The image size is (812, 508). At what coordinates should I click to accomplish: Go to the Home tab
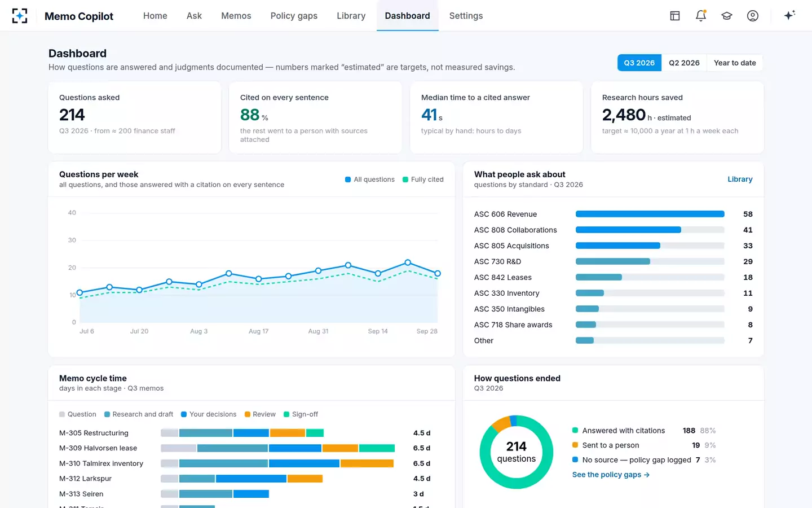pyautogui.click(x=155, y=16)
